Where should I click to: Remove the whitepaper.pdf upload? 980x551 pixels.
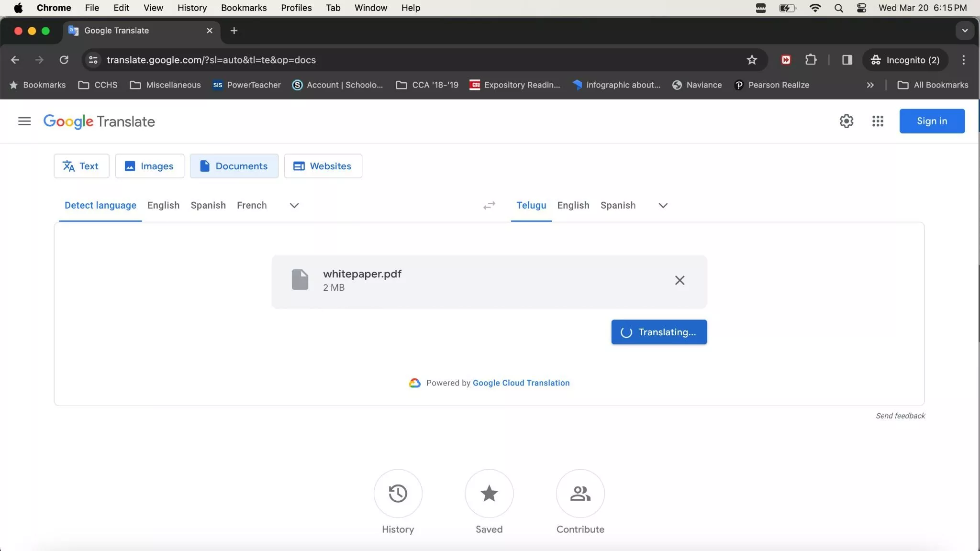point(679,281)
